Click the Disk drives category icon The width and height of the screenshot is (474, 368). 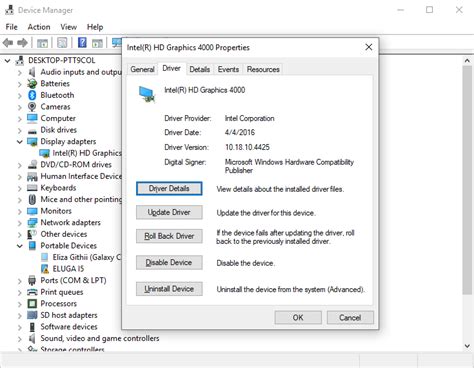tap(32, 131)
